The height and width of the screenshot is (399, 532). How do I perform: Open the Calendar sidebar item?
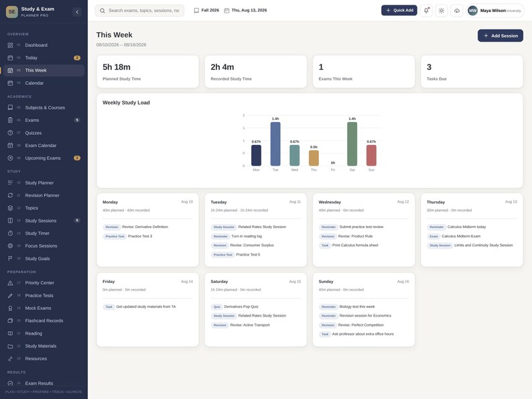(x=44, y=83)
